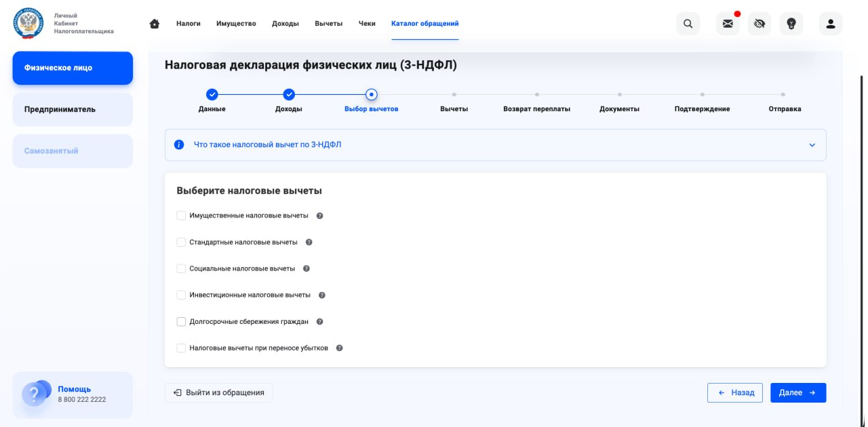Click help icon next to Социальные налоговые вычеты
This screenshot has height=427, width=868.
[x=307, y=268]
